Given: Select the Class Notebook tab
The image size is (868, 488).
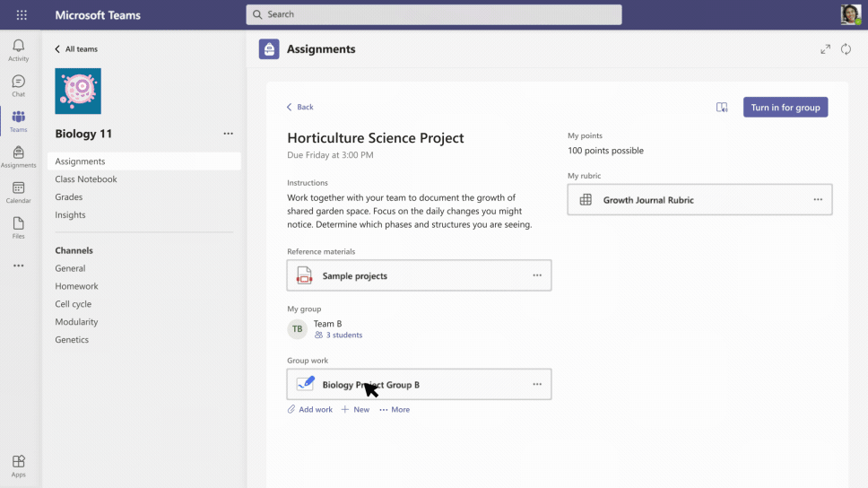Looking at the screenshot, I should pos(86,179).
